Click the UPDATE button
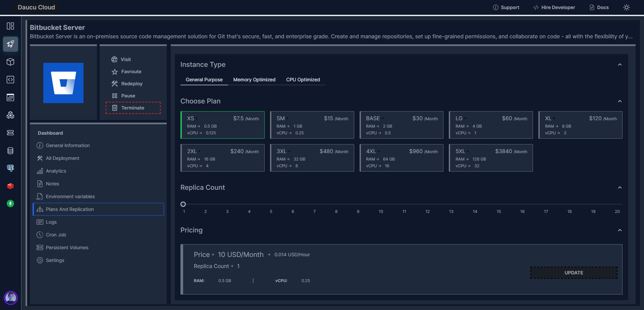Viewport: 644px width, 310px height. pyautogui.click(x=574, y=273)
